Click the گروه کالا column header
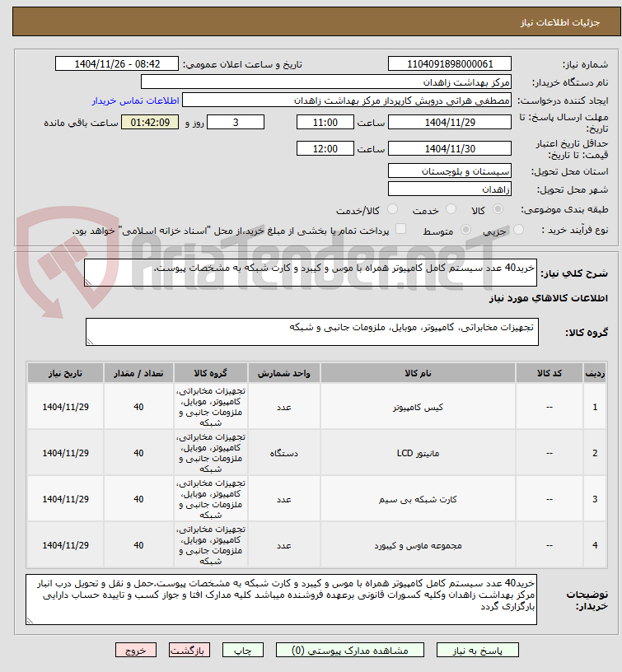The height and width of the screenshot is (672, 622). coord(210,373)
